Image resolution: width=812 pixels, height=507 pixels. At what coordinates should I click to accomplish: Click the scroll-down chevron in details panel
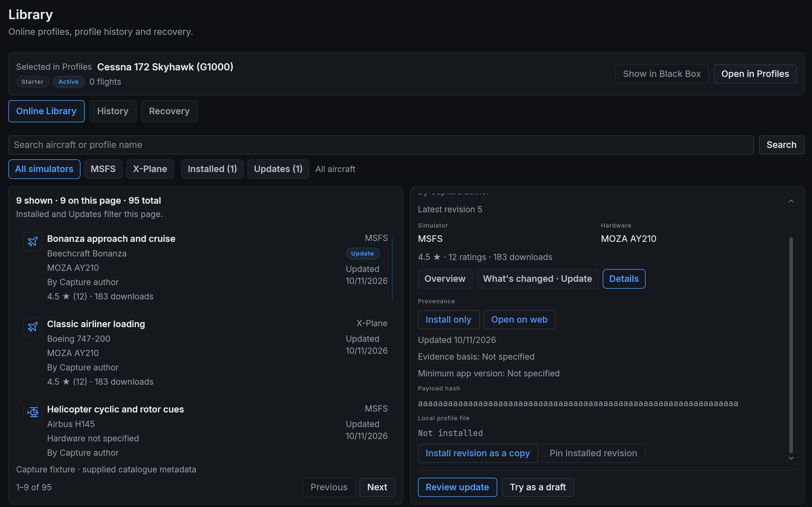pyautogui.click(x=791, y=458)
